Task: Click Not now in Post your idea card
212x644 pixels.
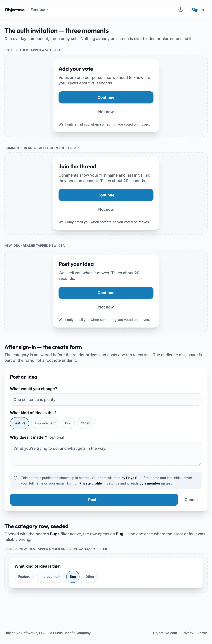Action: (106, 307)
